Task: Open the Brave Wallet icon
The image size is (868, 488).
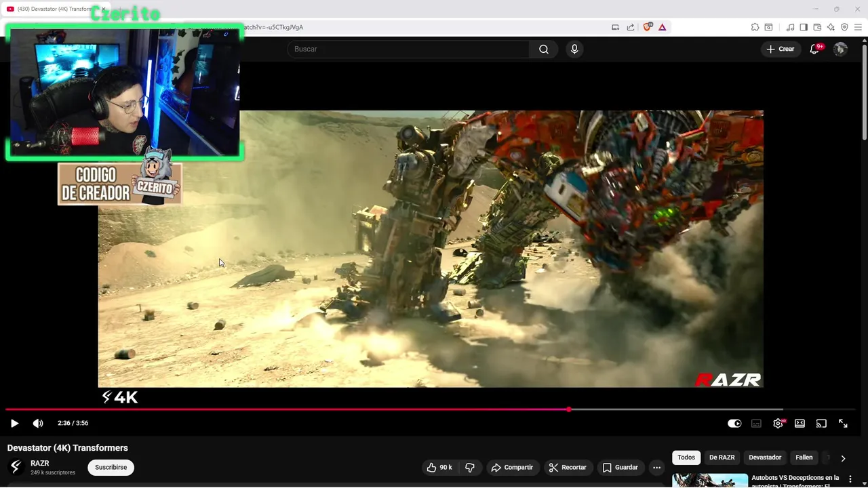Action: tap(817, 27)
